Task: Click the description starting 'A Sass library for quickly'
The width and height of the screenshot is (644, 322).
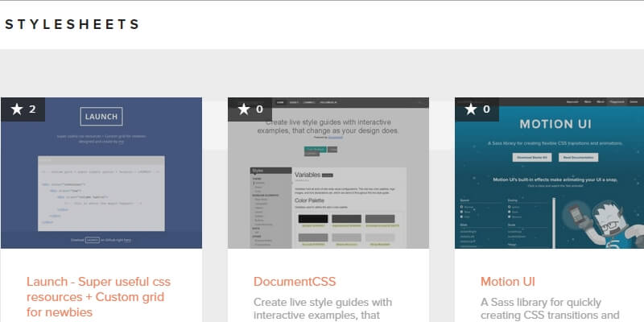Action: [x=550, y=309]
